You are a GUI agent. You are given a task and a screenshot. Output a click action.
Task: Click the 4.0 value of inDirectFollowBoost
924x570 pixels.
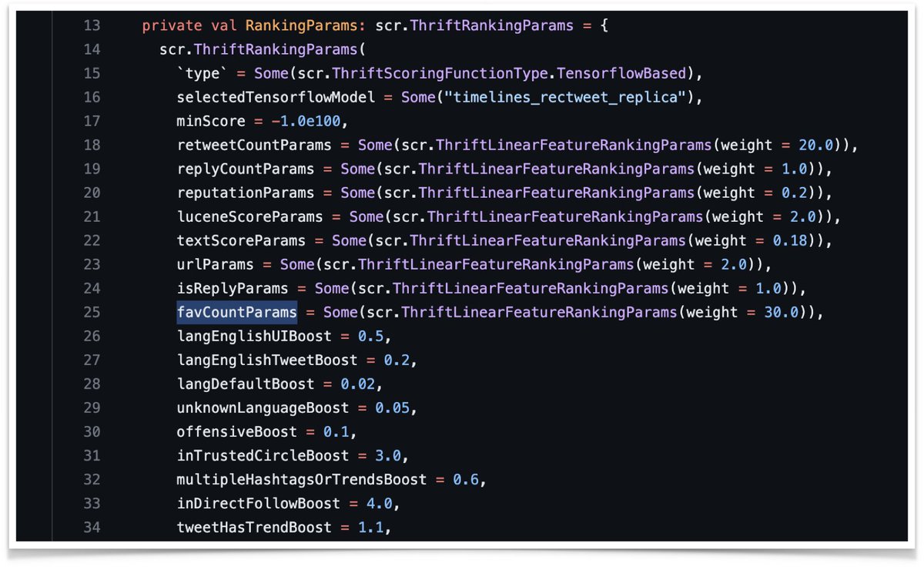click(x=379, y=503)
